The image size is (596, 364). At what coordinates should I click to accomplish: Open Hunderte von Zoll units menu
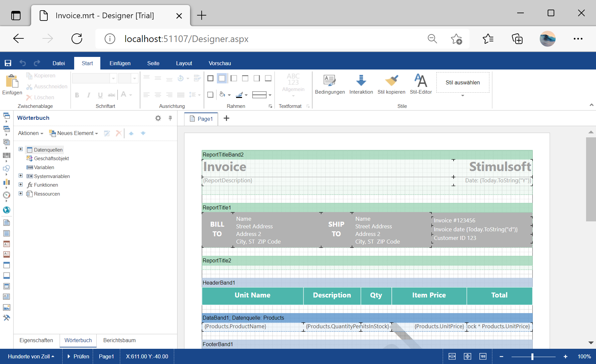[x=31, y=356]
